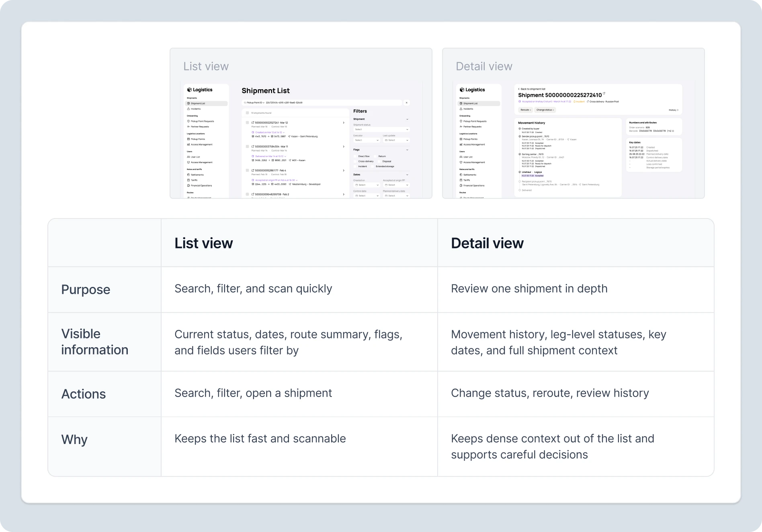Click Logistics box logo in List view mockup
762x532 pixels.
pyautogui.click(x=189, y=90)
